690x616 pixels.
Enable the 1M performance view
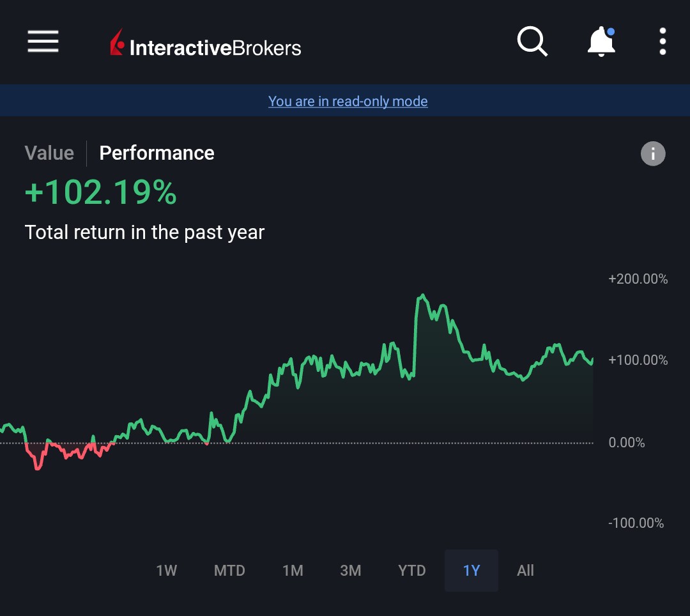point(293,571)
